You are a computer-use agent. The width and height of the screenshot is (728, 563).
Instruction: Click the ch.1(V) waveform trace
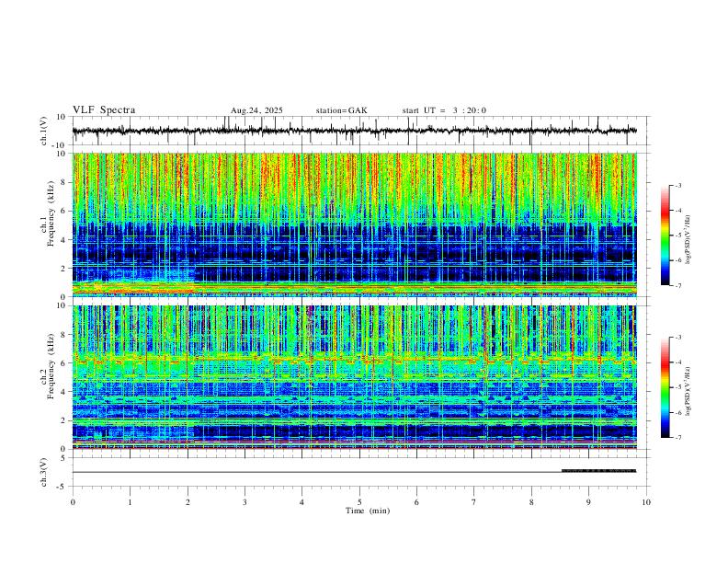(355, 131)
